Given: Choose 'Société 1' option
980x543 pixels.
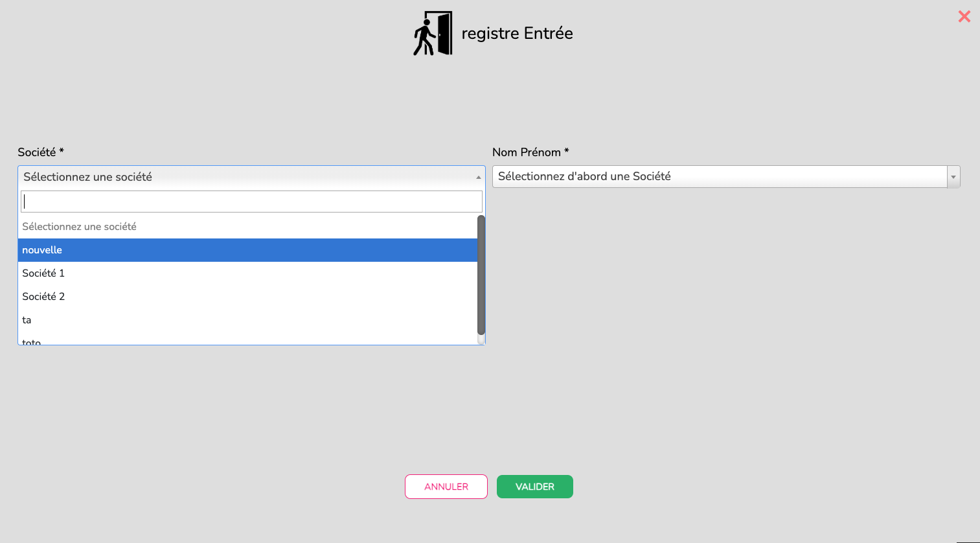Looking at the screenshot, I should pos(247,273).
